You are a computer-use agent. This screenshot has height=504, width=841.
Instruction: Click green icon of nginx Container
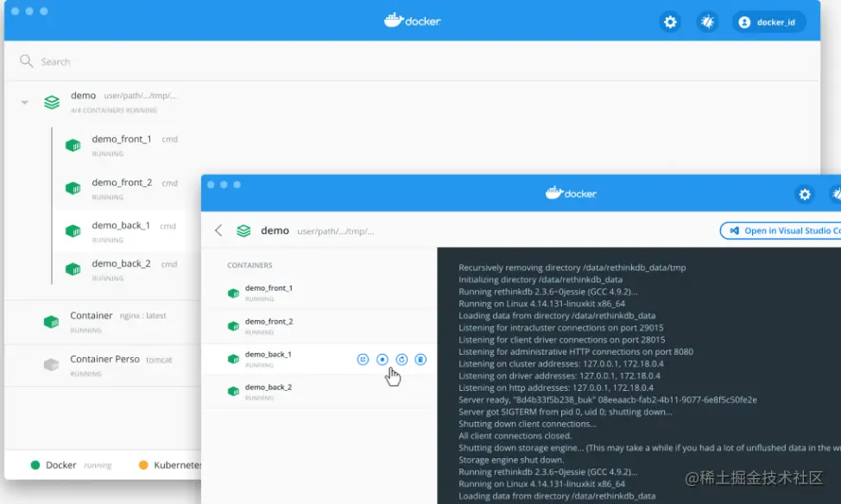click(51, 322)
